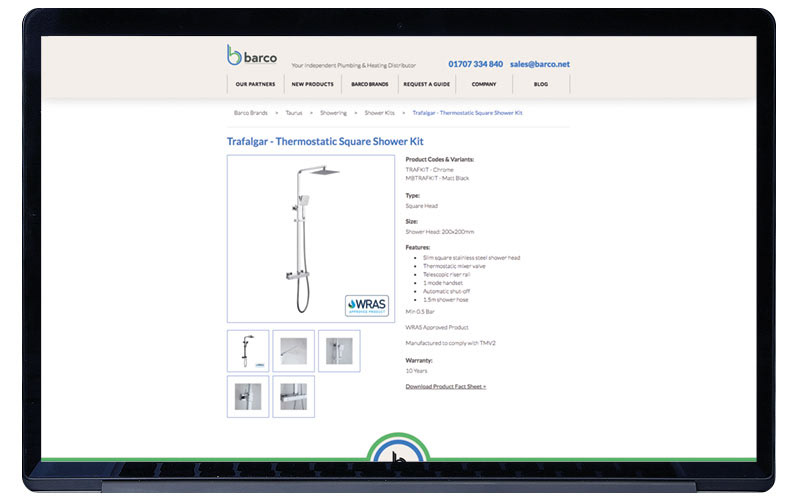Navigate to Taurus breadcrumb
This screenshot has height=500, width=800.
[x=294, y=113]
